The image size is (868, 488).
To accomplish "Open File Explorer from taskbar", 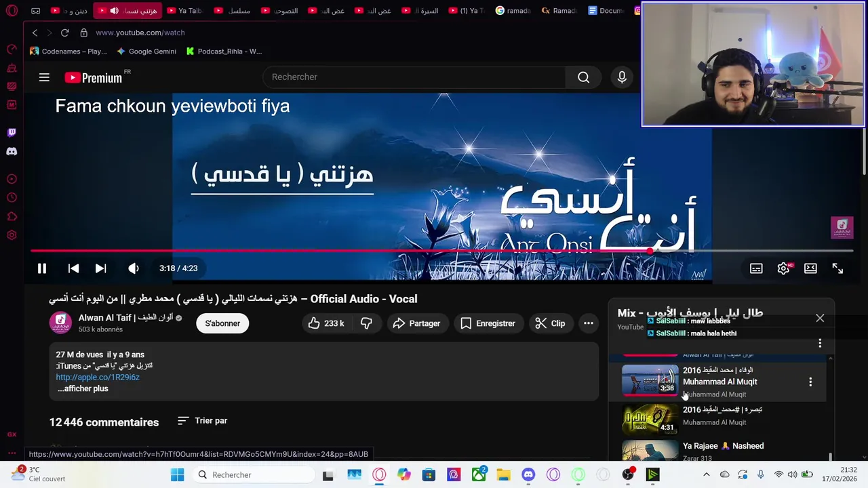I will (503, 475).
